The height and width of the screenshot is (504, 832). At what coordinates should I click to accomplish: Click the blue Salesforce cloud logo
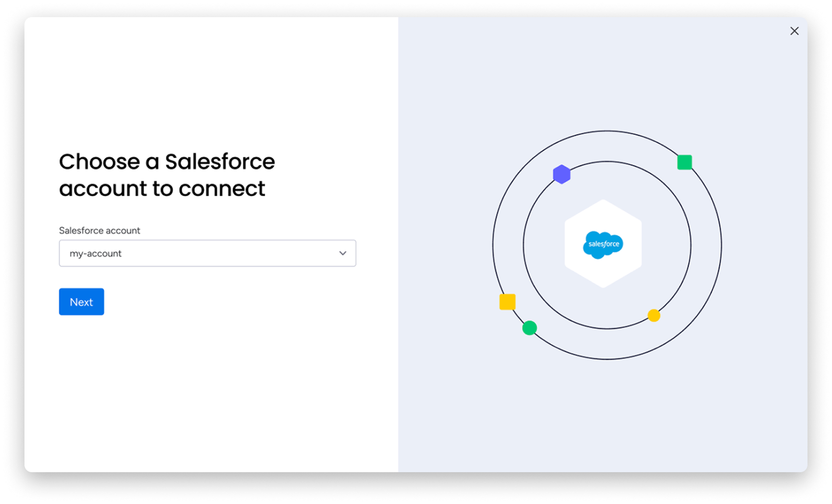[x=603, y=244]
